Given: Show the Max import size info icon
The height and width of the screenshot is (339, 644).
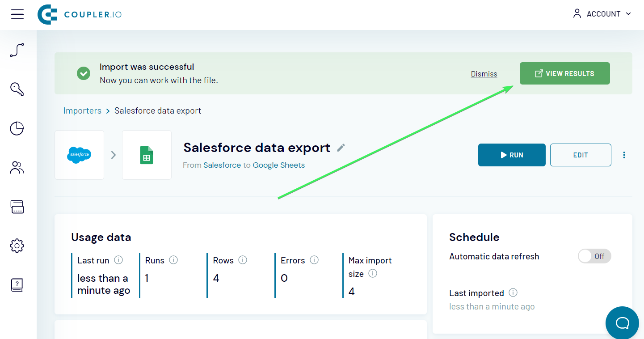Looking at the screenshot, I should coord(373,274).
